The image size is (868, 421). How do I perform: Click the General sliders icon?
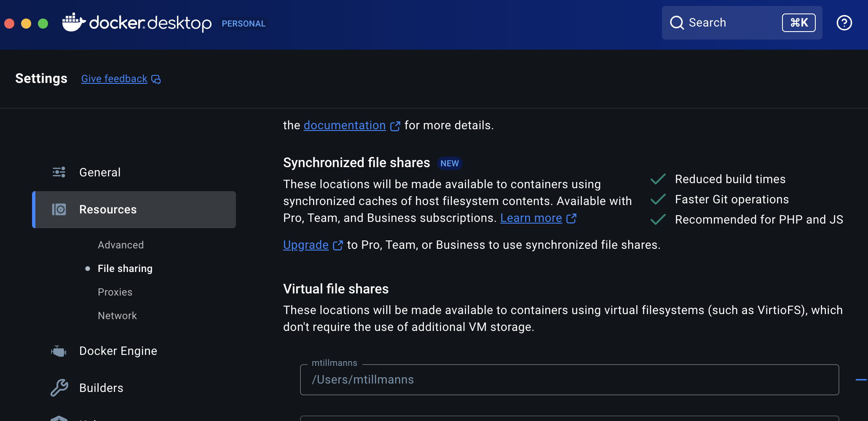59,172
